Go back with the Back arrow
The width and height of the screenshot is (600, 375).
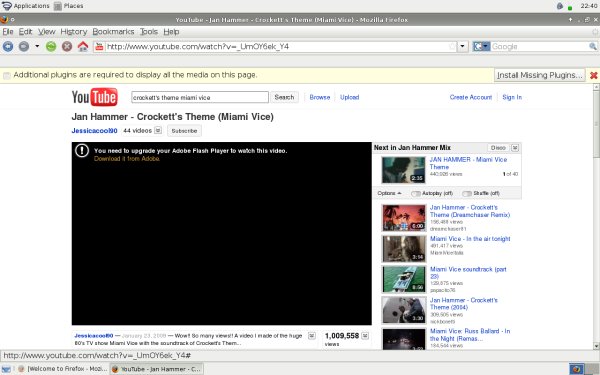(x=8, y=47)
